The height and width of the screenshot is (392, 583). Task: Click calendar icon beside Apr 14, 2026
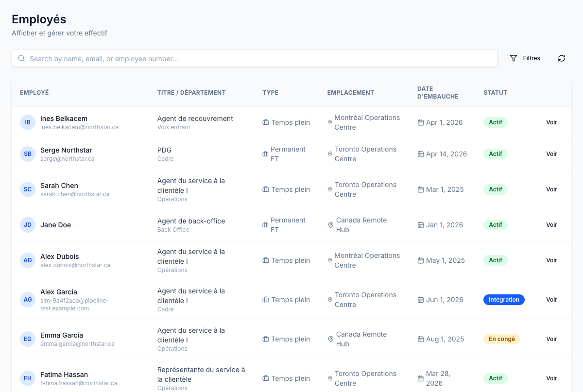tap(421, 154)
